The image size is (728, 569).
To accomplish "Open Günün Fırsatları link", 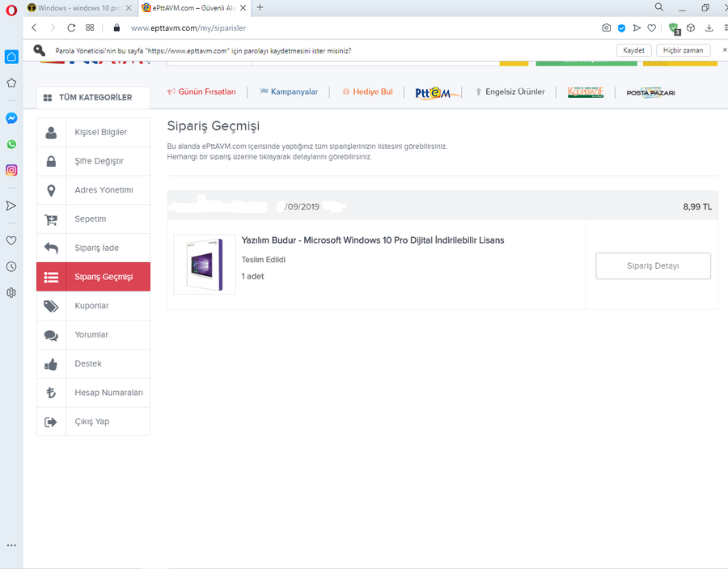I will [x=201, y=92].
